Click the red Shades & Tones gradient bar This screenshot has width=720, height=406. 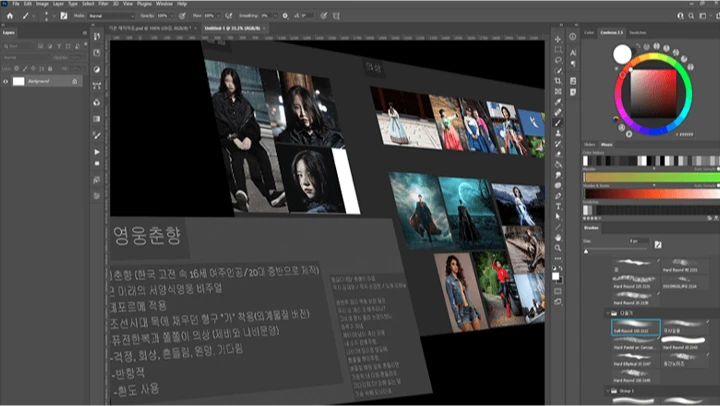pos(652,194)
